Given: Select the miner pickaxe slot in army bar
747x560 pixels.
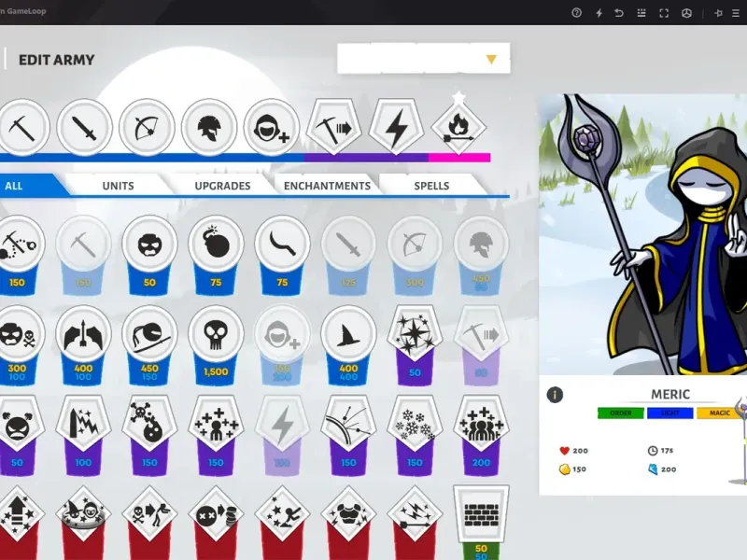Looking at the screenshot, I should pyautogui.click(x=21, y=127).
